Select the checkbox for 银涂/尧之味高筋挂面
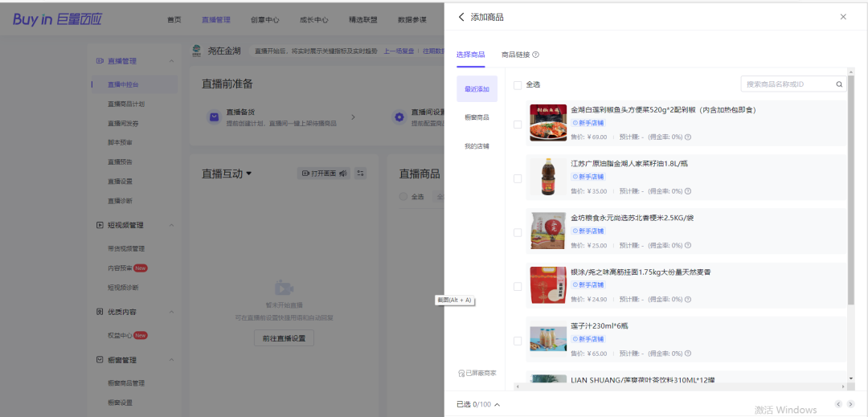868x417 pixels. coord(518,287)
